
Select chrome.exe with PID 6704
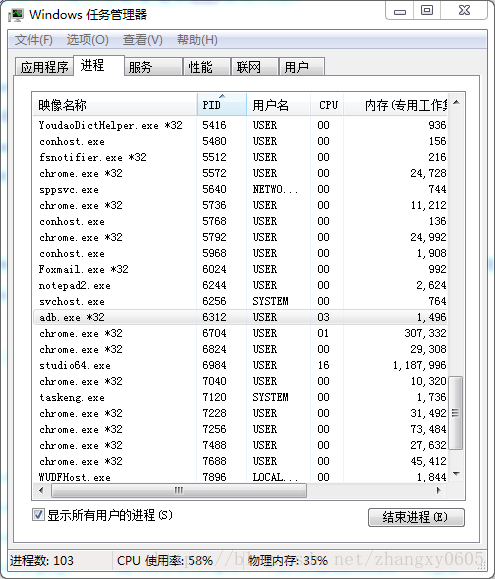(240, 333)
